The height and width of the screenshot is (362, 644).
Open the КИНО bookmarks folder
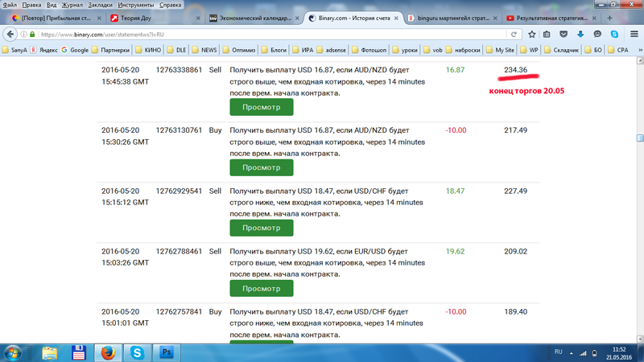click(x=148, y=50)
